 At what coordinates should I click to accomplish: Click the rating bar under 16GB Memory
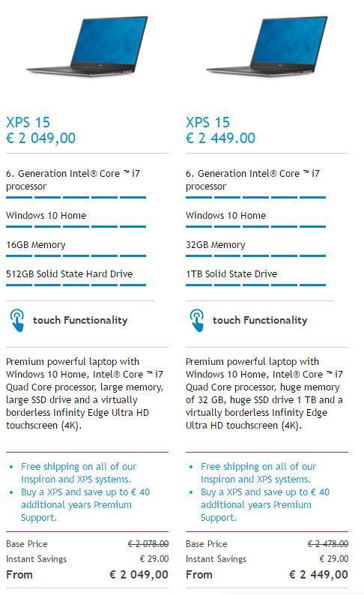coord(76,256)
